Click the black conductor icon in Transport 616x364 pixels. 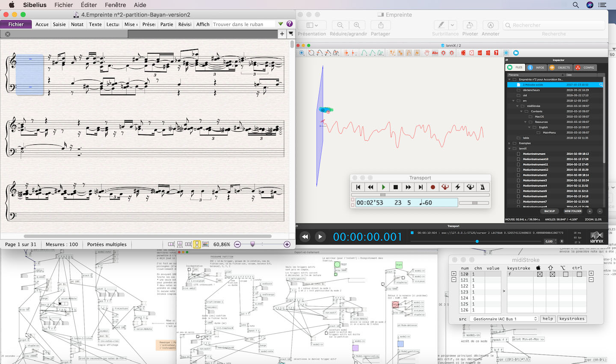[x=470, y=187]
